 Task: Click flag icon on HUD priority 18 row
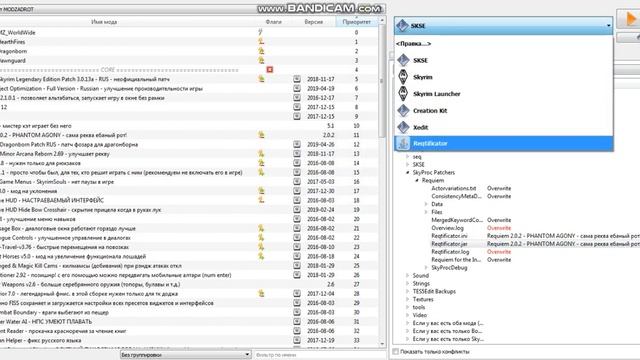261,200
